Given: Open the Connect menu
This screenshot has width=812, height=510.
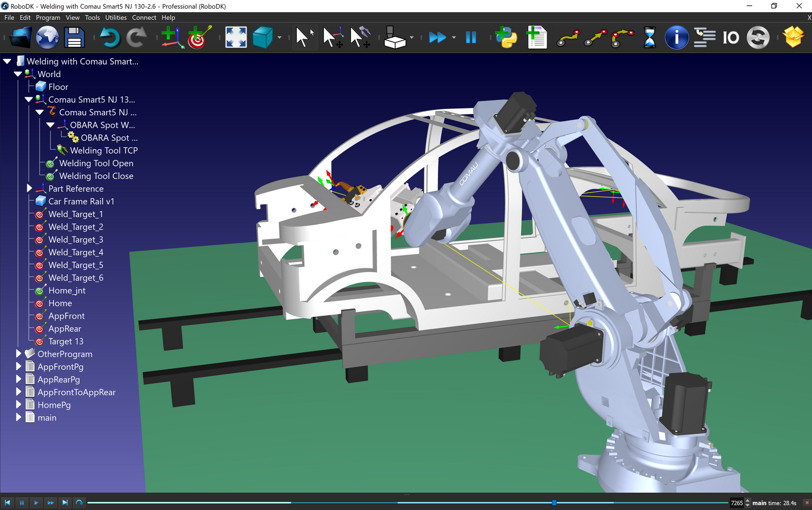Looking at the screenshot, I should click(x=144, y=17).
